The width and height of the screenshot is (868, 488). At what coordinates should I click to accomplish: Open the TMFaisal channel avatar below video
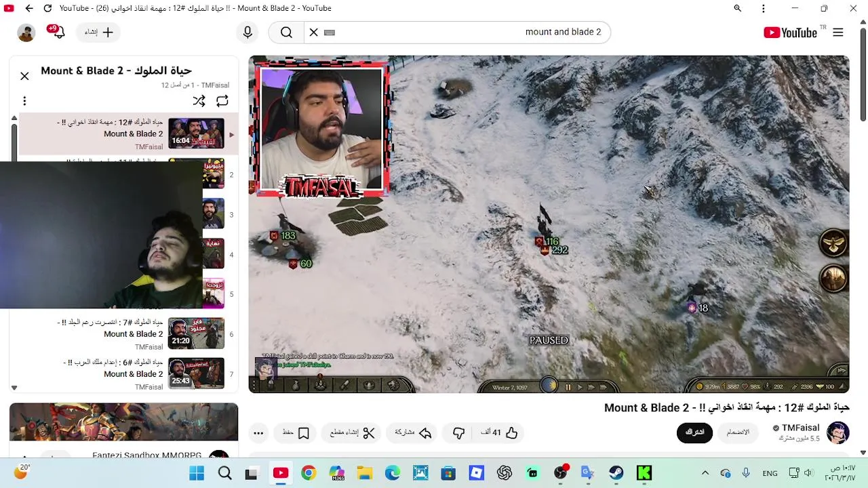point(838,432)
